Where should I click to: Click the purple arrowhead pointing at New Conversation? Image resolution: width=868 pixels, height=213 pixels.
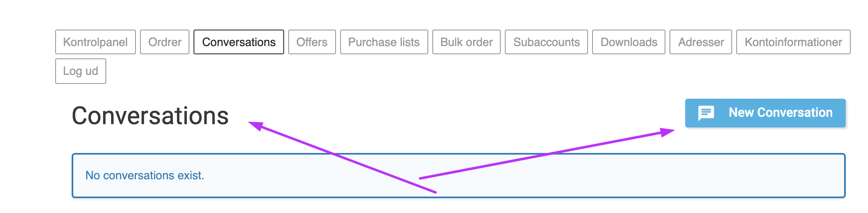click(667, 132)
